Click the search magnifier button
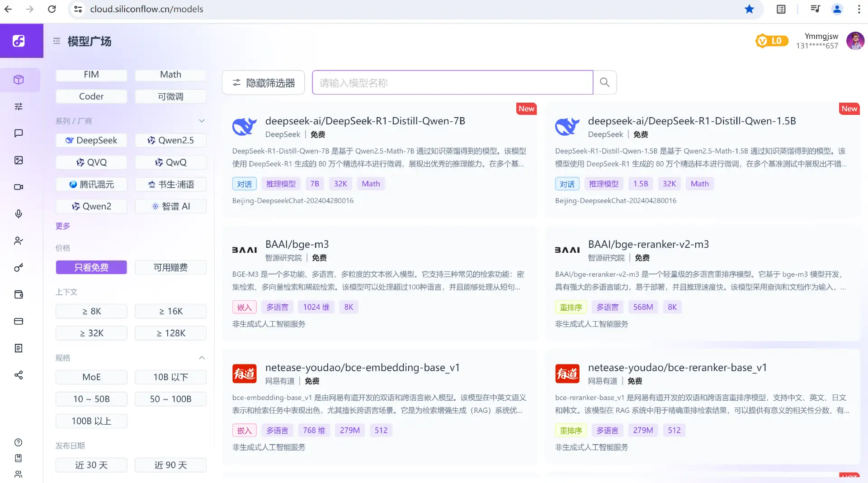Screen dimensions: 868x483 605,82
